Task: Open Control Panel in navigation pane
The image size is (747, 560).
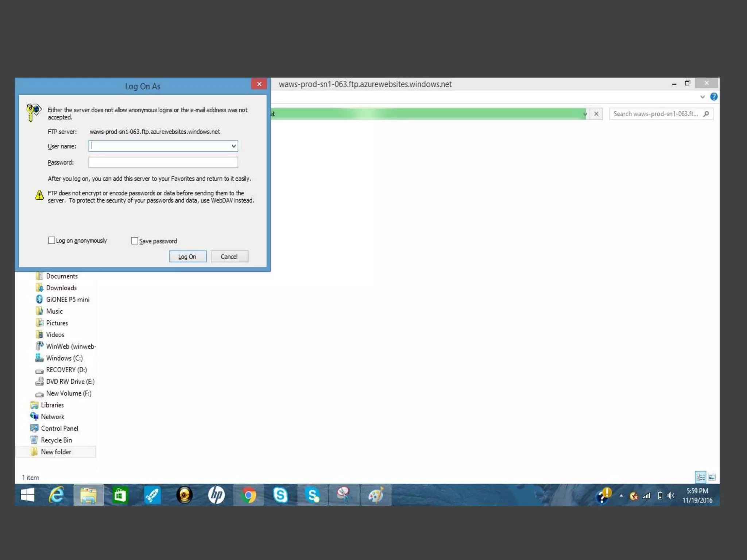Action: (59, 428)
